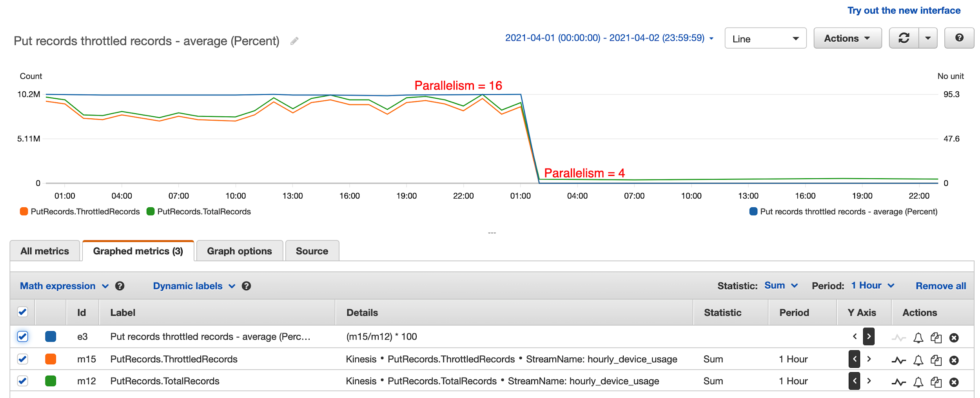This screenshot has height=398, width=980.
Task: Open the Math expression dropdown
Action: (x=64, y=286)
